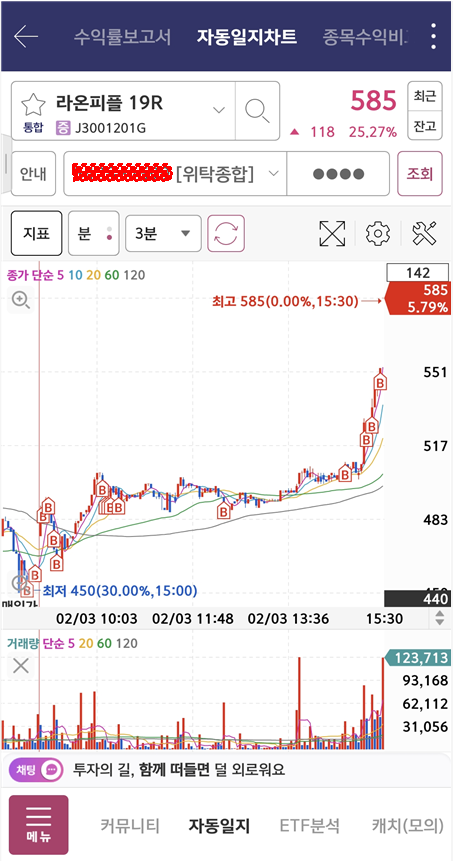Select 자동일지차트 tab
The width and height of the screenshot is (453, 861).
tap(247, 37)
